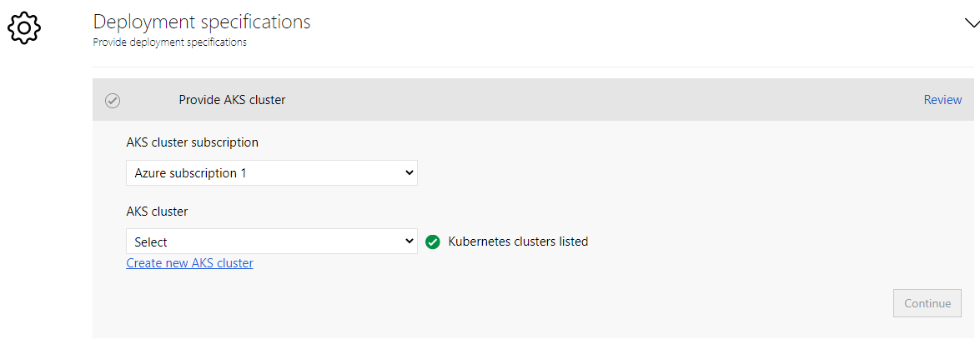Image resolution: width=980 pixels, height=344 pixels.
Task: Click the AKS cluster field label
Action: 157,212
